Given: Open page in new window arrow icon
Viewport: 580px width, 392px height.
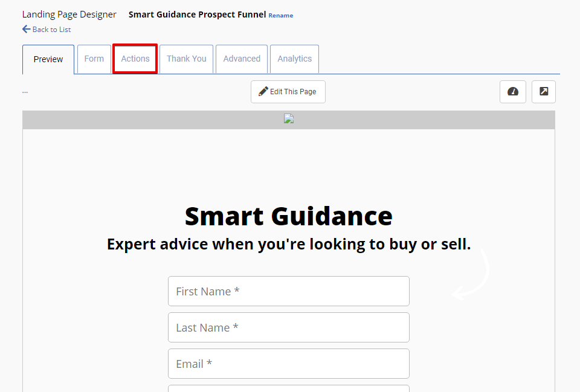Looking at the screenshot, I should [543, 92].
